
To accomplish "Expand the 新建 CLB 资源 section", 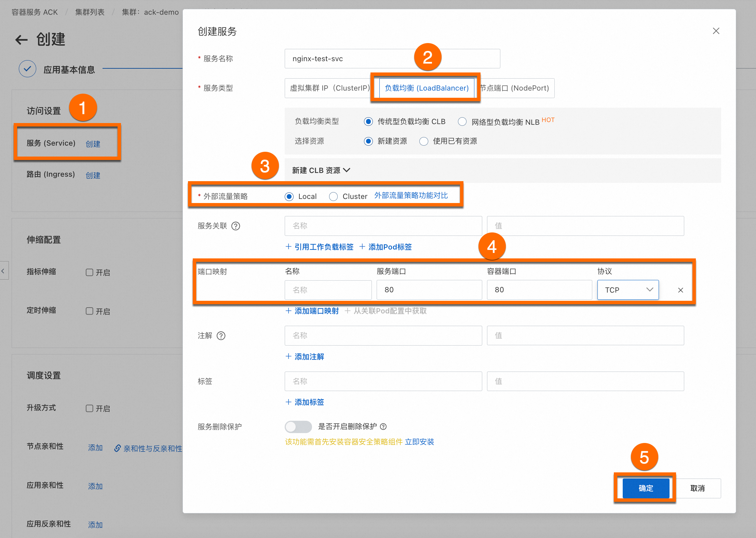I will [x=321, y=170].
